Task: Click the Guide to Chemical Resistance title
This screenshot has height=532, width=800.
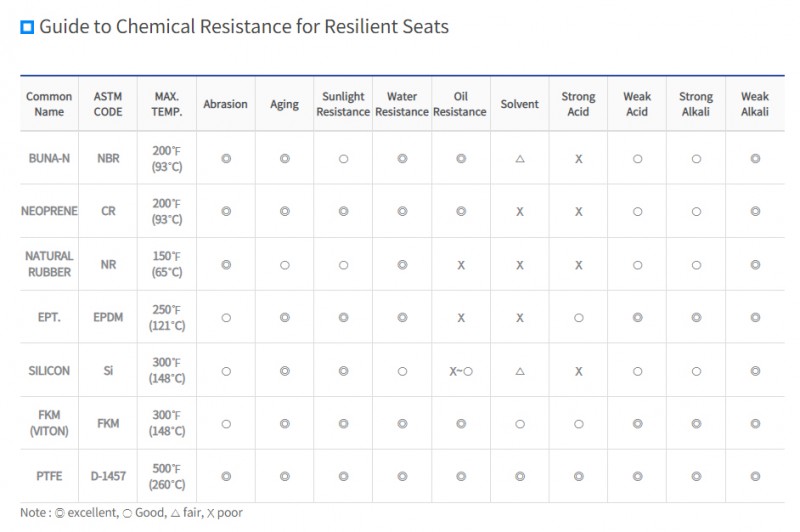Action: 244,27
